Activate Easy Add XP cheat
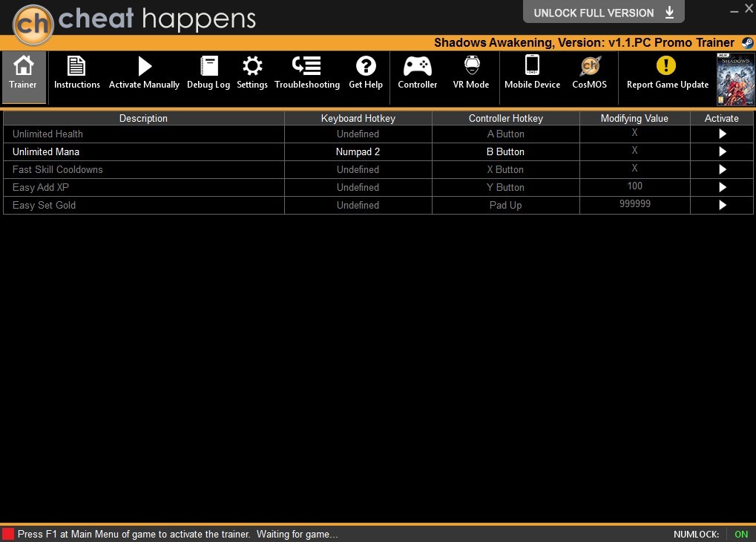Viewport: 756px width, 542px height. (723, 188)
